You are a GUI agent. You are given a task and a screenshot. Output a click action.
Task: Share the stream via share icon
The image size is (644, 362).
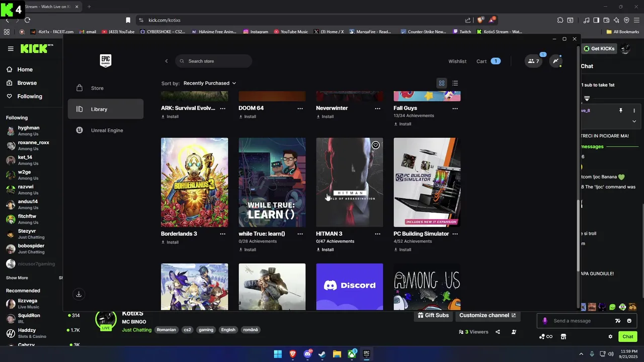(x=498, y=332)
